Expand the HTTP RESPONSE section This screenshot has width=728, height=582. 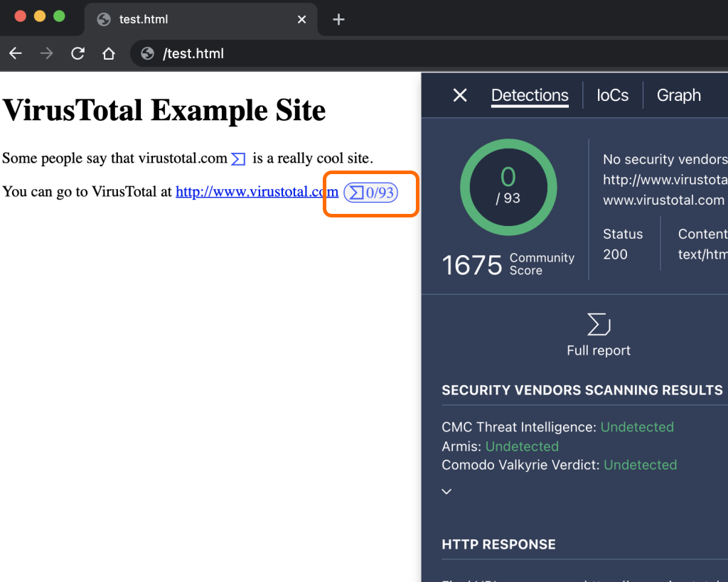tap(498, 544)
